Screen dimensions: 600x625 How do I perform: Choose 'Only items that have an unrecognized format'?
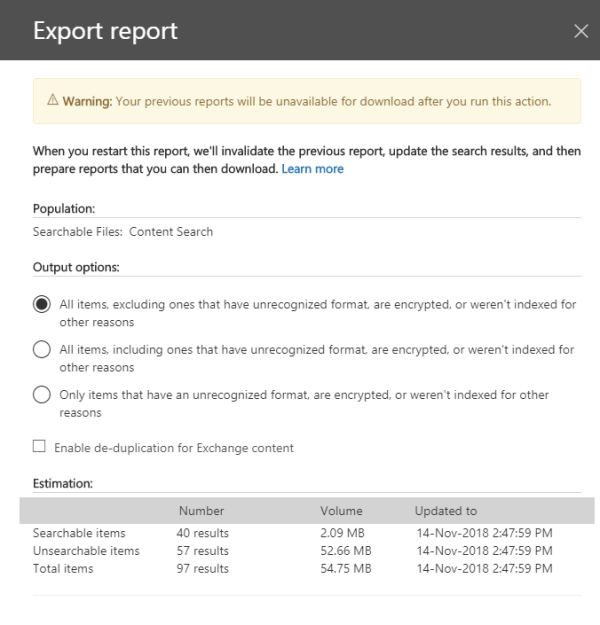coord(42,395)
